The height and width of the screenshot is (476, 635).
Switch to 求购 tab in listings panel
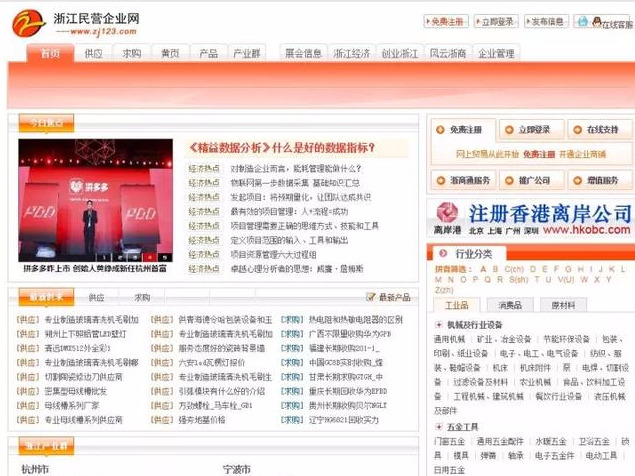(142, 297)
